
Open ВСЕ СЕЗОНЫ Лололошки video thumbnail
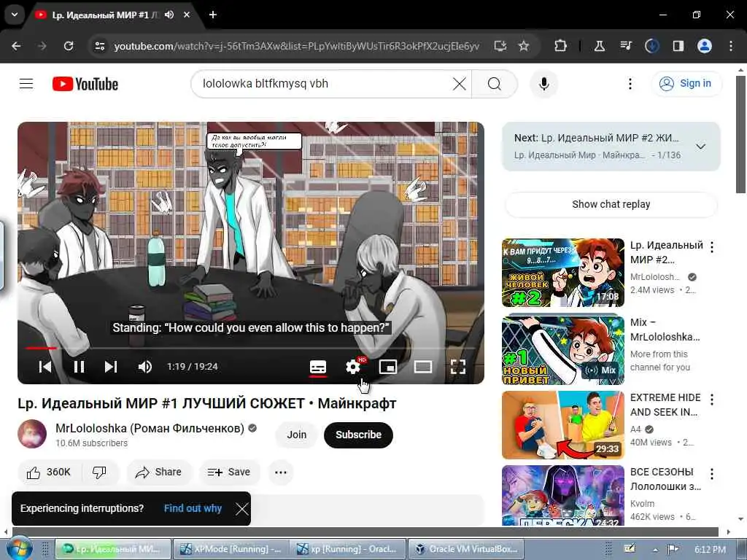562,496
